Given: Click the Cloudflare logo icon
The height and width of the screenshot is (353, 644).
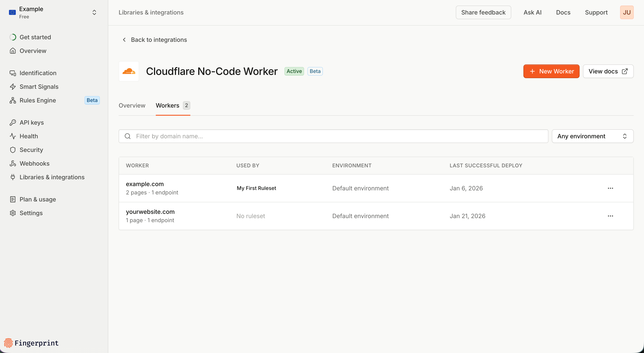Looking at the screenshot, I should [x=129, y=71].
